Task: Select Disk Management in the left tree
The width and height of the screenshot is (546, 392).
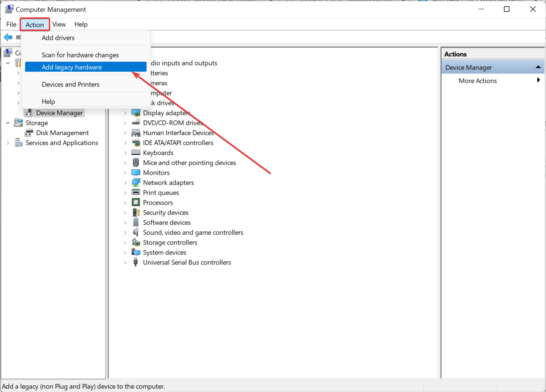Action: pos(62,133)
